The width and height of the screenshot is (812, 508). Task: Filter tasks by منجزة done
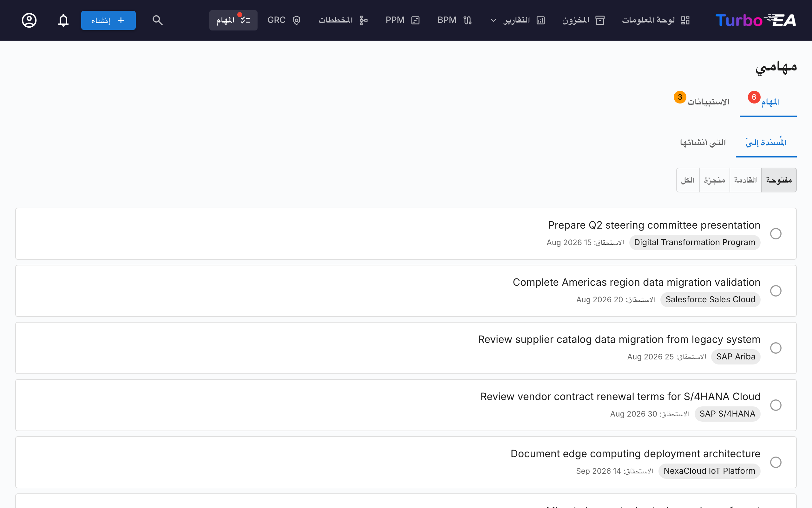tap(714, 180)
